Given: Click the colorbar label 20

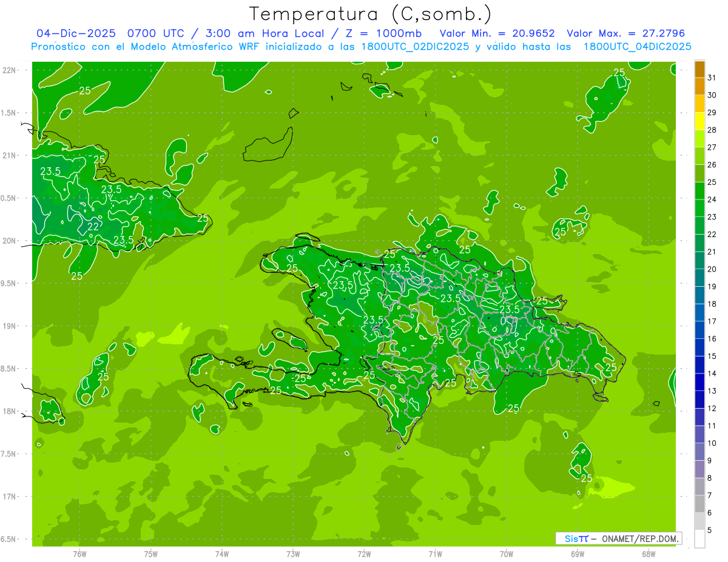Looking at the screenshot, I should click(712, 269).
